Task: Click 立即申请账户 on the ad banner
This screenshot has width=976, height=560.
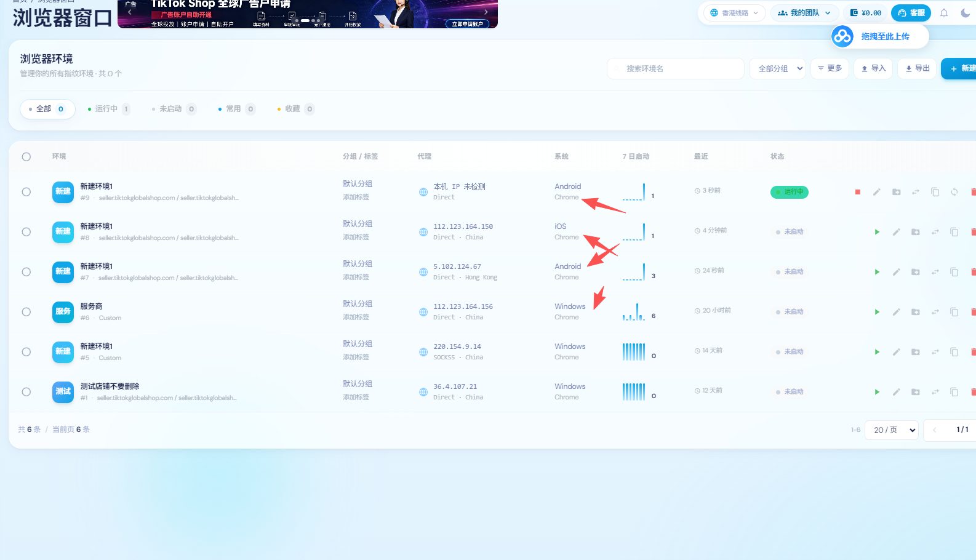Action: click(467, 24)
